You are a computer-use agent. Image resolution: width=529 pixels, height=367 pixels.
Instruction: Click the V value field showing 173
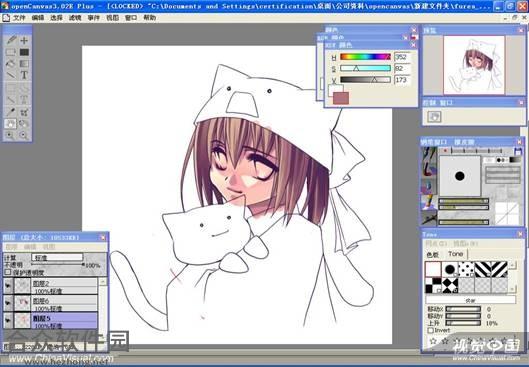click(x=402, y=80)
